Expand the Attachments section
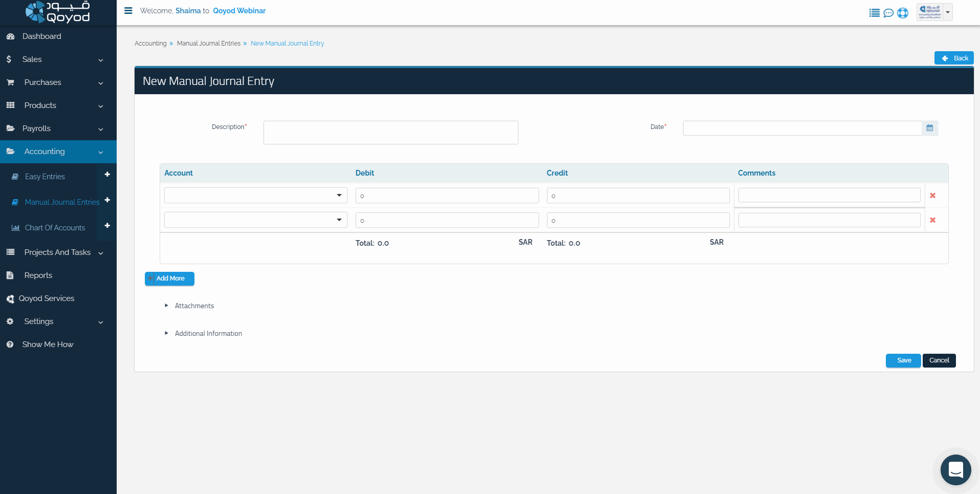Screen dimensions: 980x494 click(x=194, y=306)
